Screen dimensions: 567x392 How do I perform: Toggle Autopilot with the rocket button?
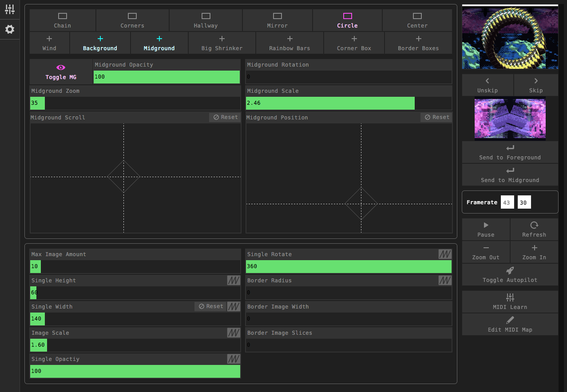pyautogui.click(x=510, y=274)
